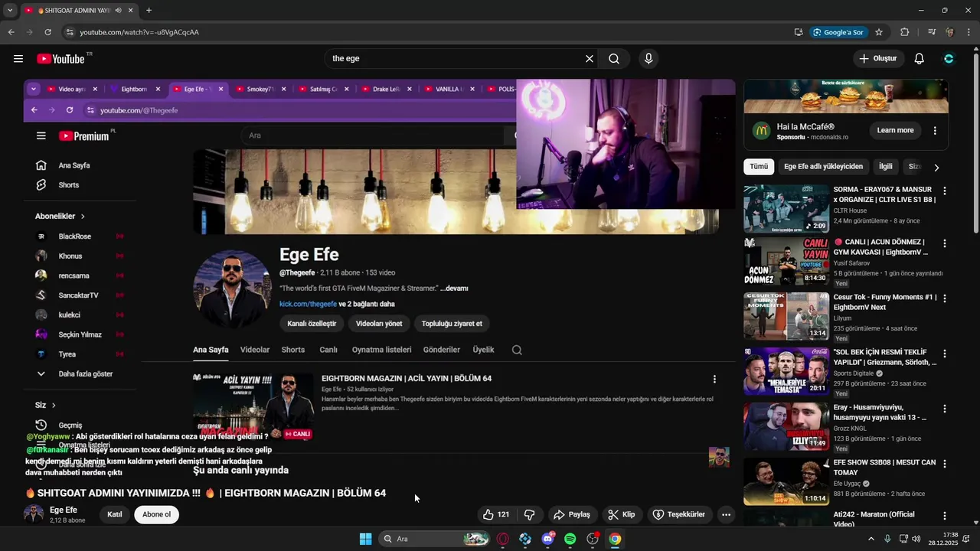Start voice search with the microphone
This screenshot has width=980, height=551.
pos(648,59)
